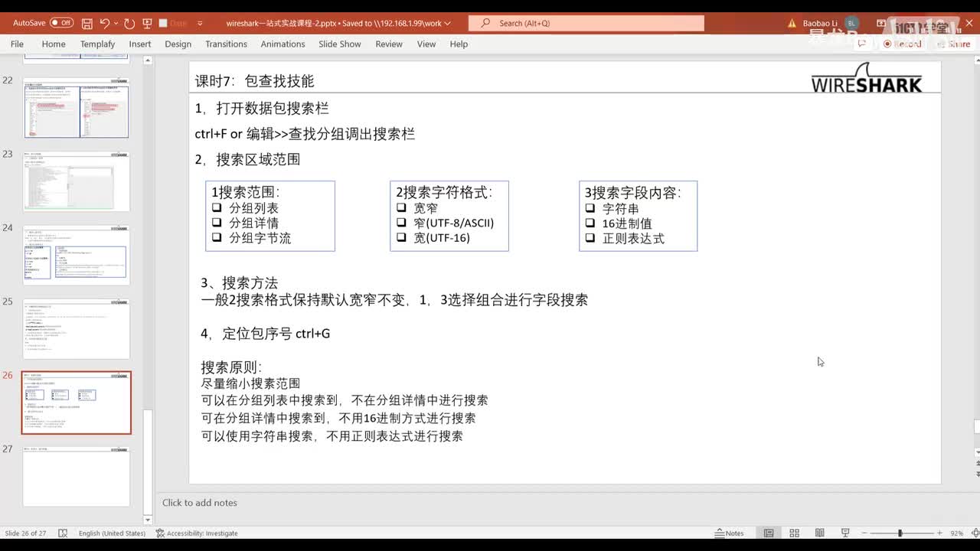Click the Wireshark logo on slide

click(x=867, y=78)
